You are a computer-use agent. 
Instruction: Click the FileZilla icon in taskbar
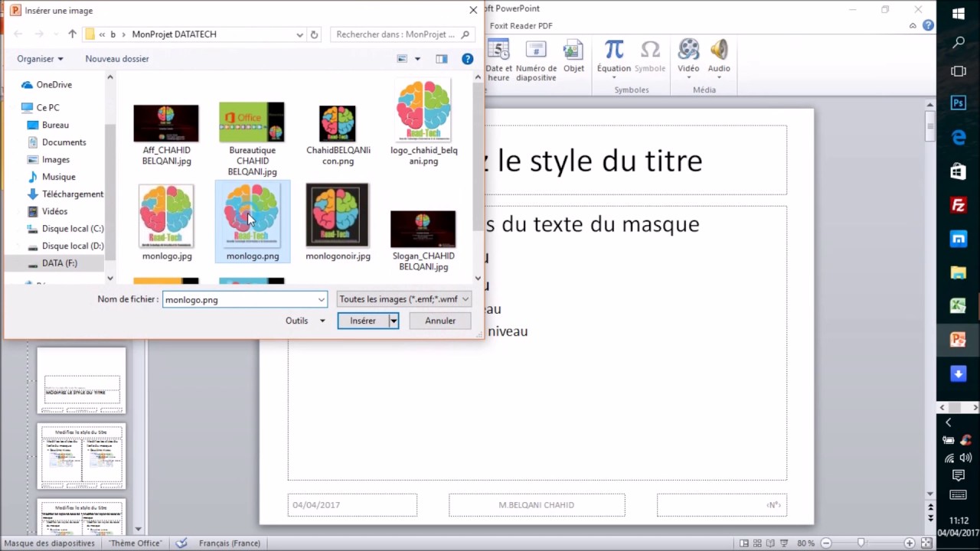point(959,205)
